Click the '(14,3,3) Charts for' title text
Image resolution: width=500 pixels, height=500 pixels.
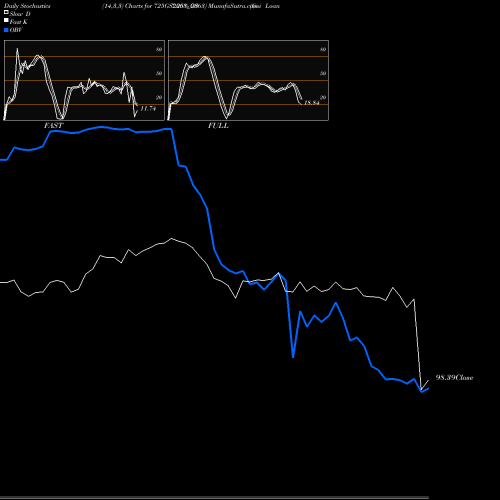pyautogui.click(x=127, y=6)
